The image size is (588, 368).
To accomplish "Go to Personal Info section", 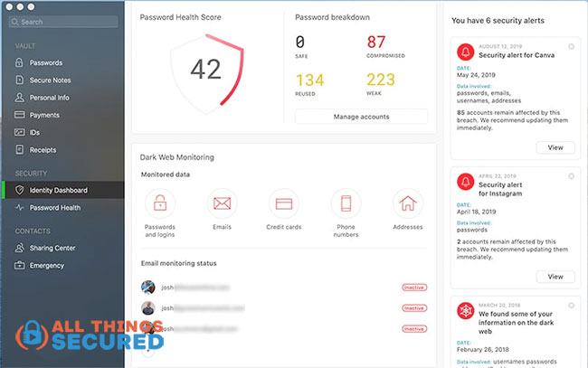I will (x=50, y=98).
